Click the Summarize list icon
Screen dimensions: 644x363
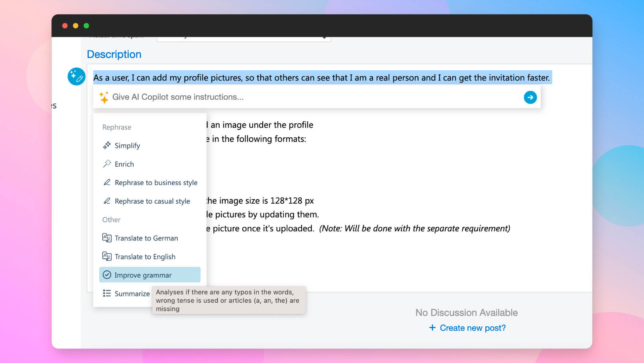coord(107,294)
